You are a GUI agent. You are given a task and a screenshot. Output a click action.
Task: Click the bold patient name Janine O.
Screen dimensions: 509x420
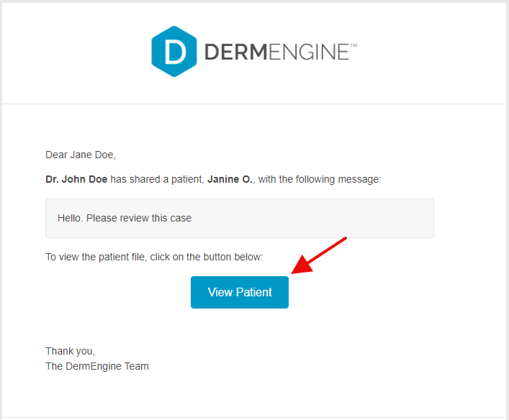pyautogui.click(x=230, y=179)
